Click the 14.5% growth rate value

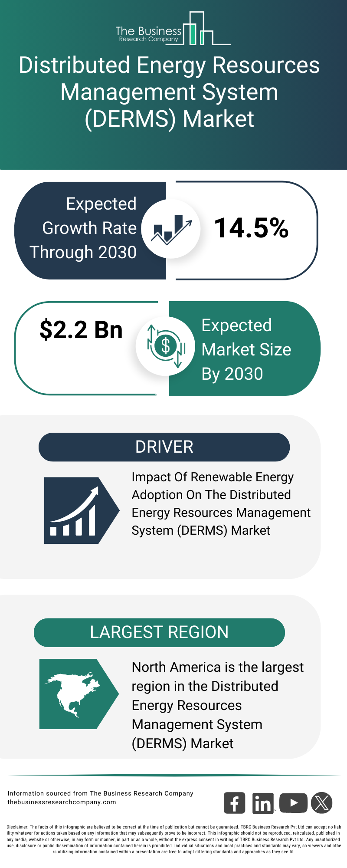pos(251,228)
